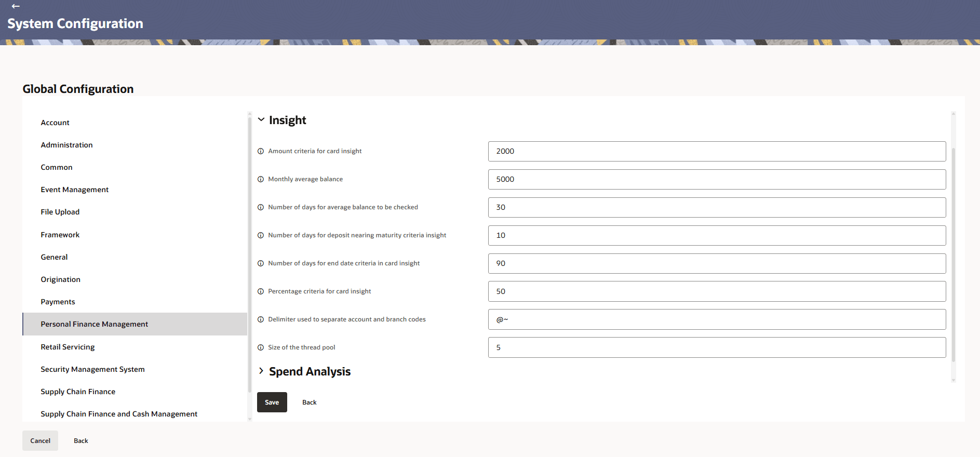Click the back arrow in the header
Screen dimensions: 980x457
16,6
